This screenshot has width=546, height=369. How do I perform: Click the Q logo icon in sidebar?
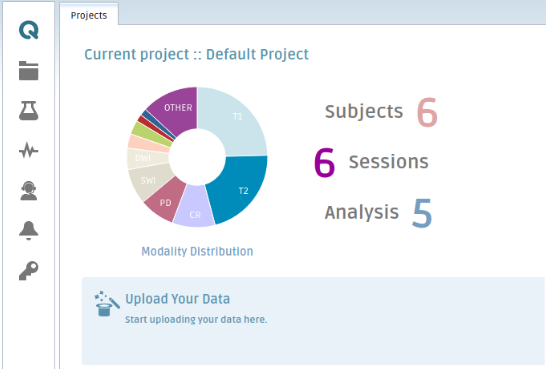(x=29, y=30)
